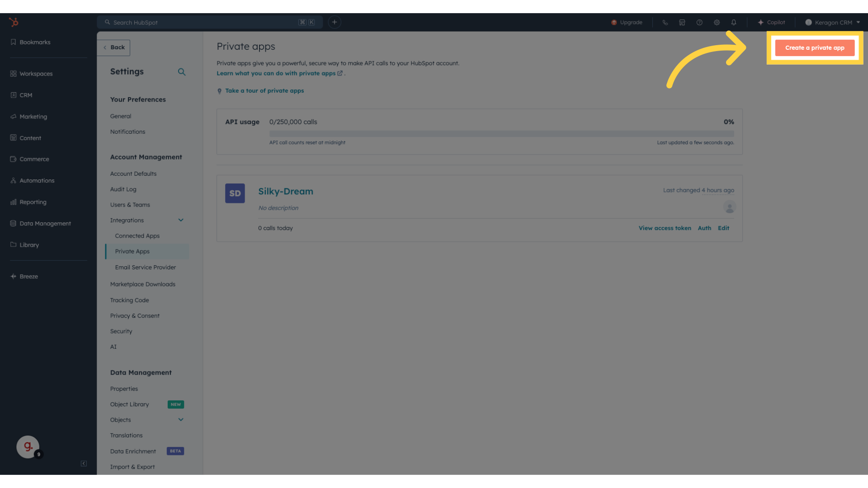Open Connected Apps settings
The image size is (868, 488).
(137, 236)
